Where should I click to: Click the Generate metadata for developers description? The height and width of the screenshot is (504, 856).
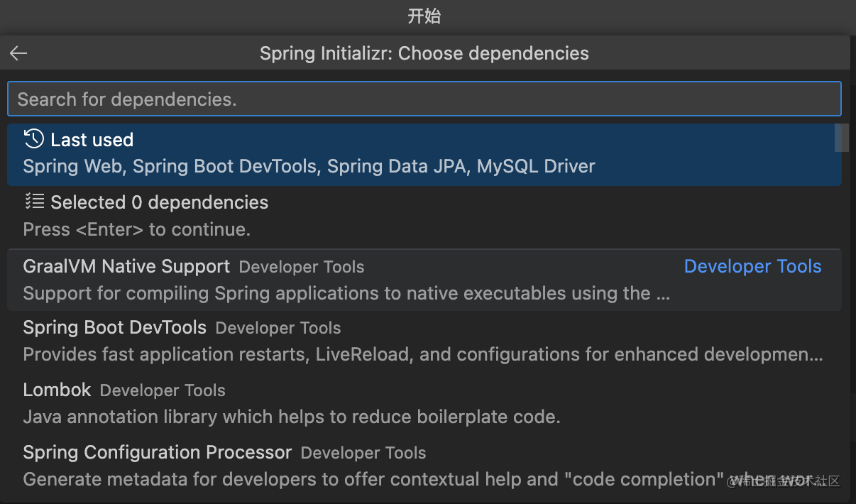point(369,479)
